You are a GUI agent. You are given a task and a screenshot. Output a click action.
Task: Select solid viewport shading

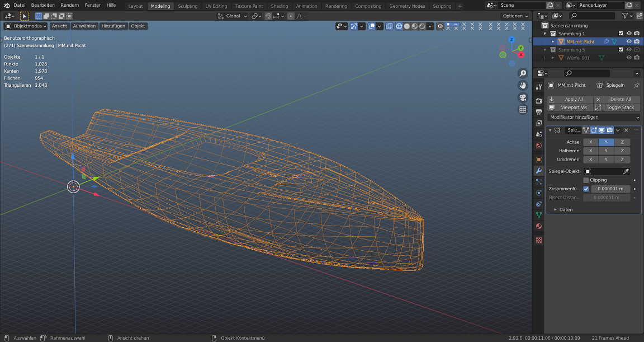406,26
